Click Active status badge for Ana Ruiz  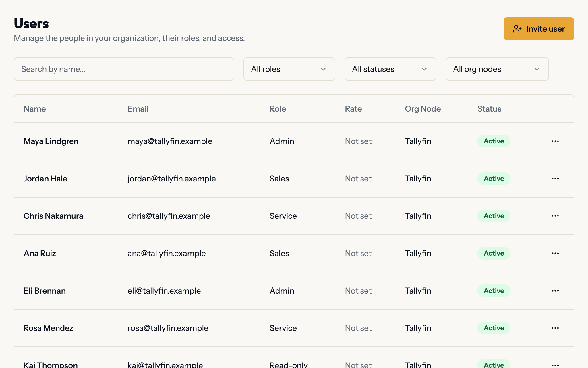[x=494, y=253]
